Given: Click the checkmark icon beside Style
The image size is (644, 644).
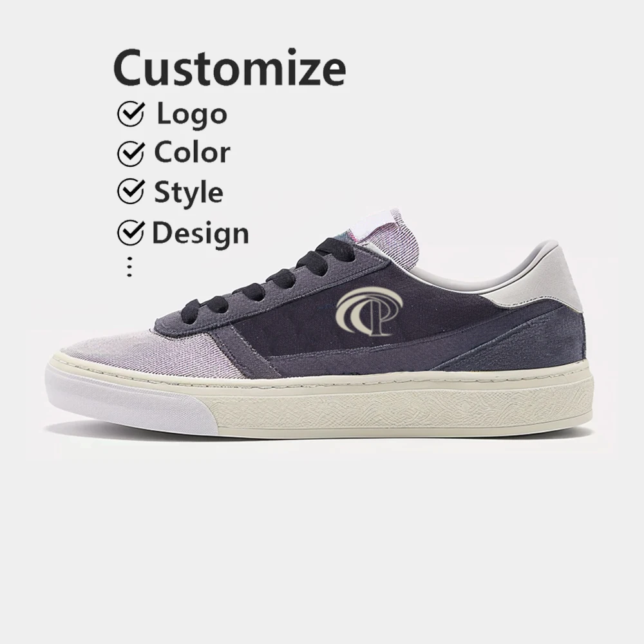Looking at the screenshot, I should [131, 191].
